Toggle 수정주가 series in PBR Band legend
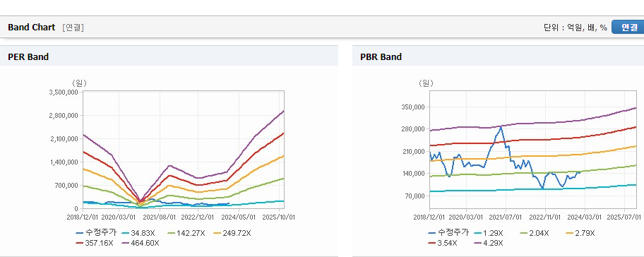 point(448,233)
